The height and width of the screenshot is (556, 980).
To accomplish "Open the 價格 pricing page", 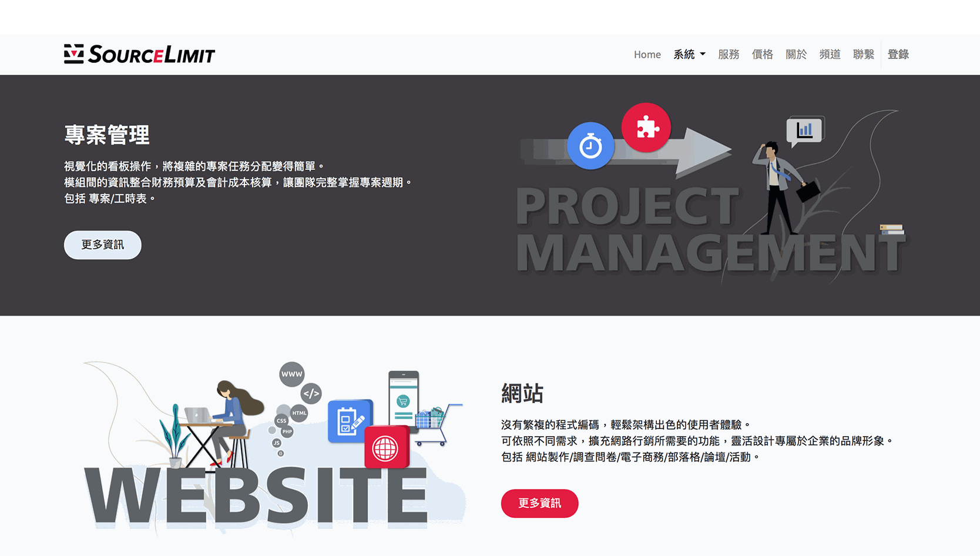I will (762, 55).
